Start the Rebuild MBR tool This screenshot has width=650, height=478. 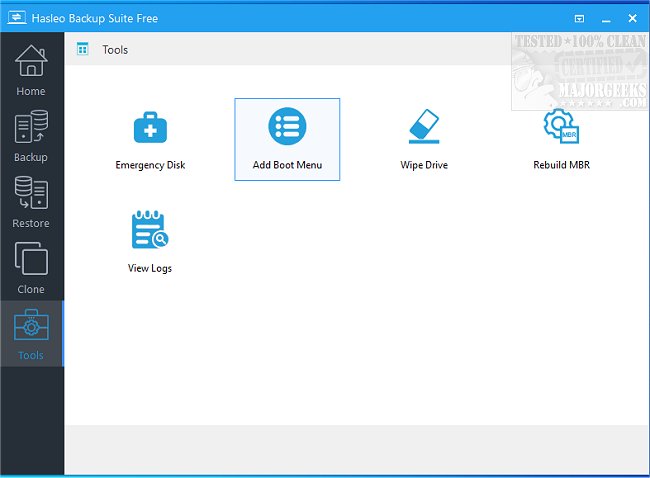pyautogui.click(x=561, y=140)
